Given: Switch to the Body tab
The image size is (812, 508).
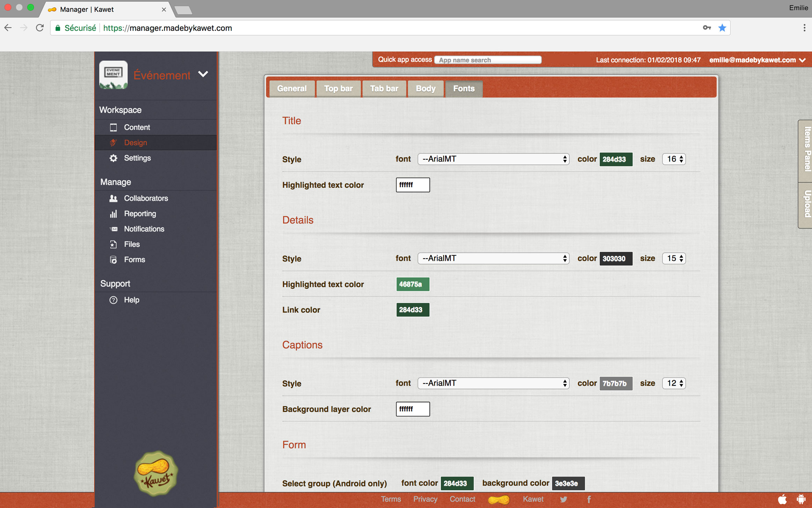Looking at the screenshot, I should pyautogui.click(x=425, y=88).
